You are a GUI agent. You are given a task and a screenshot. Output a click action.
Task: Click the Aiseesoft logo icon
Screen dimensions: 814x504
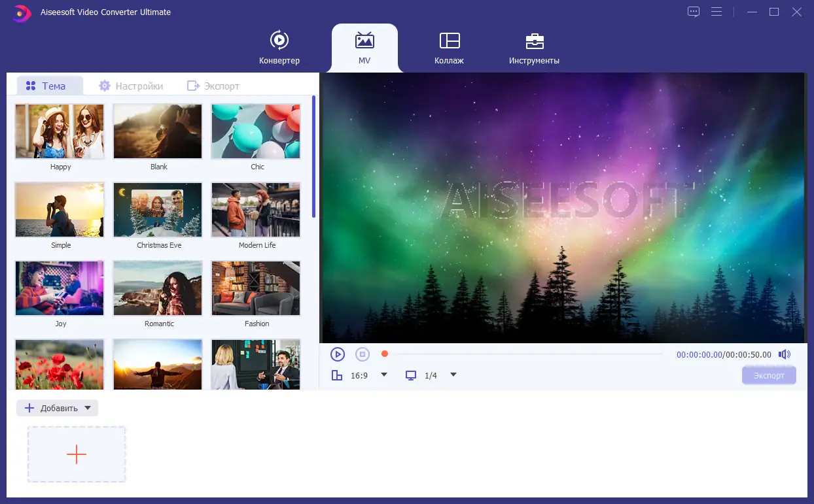tap(21, 13)
